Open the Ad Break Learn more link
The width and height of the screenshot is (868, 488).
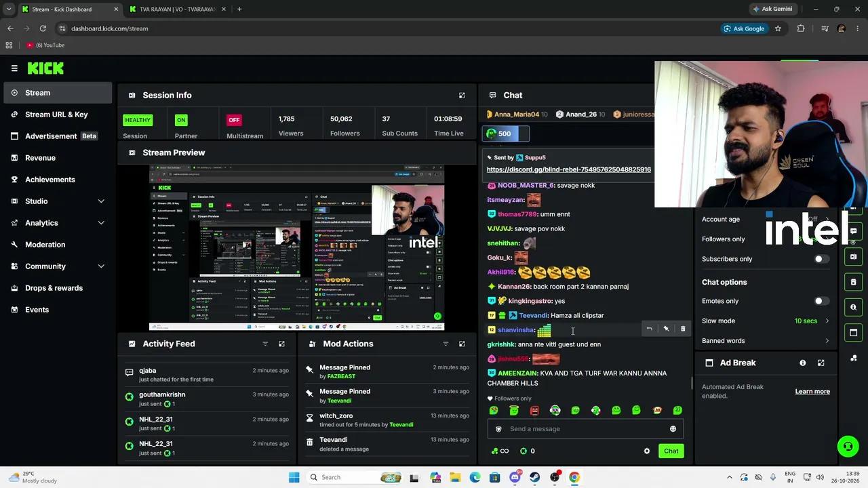pyautogui.click(x=812, y=392)
